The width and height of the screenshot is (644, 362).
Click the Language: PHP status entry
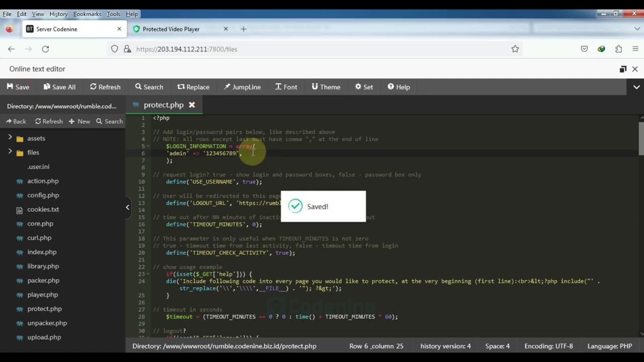click(610, 346)
